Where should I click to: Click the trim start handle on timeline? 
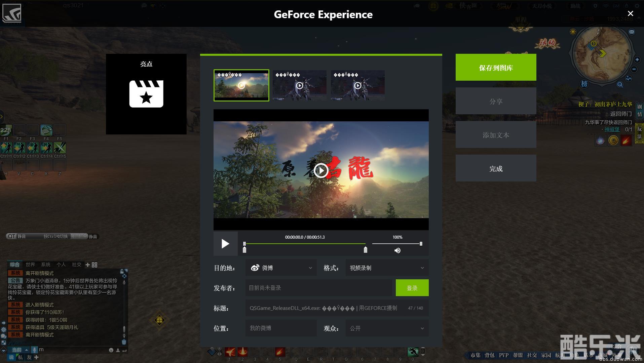point(244,250)
